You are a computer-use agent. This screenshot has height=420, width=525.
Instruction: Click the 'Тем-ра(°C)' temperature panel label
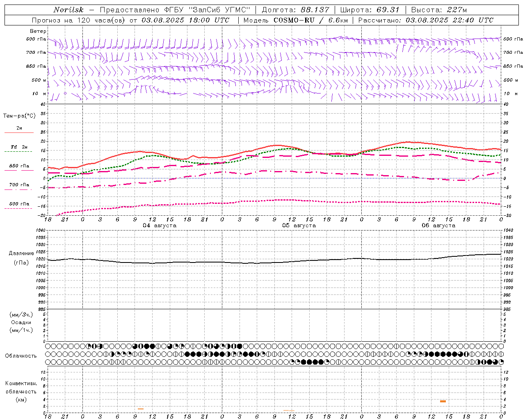(x=19, y=116)
